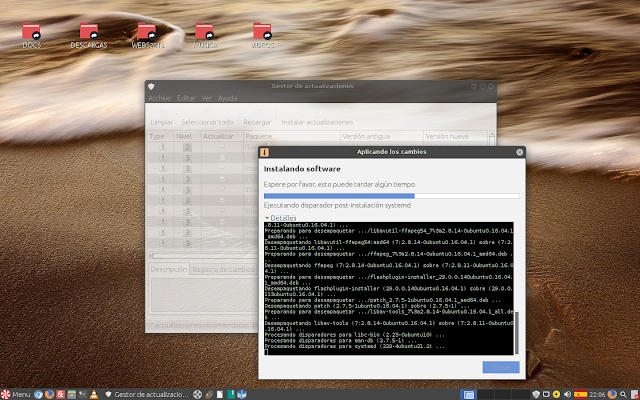Open the Editar menu
The height and width of the screenshot is (400, 640).
[x=186, y=98]
